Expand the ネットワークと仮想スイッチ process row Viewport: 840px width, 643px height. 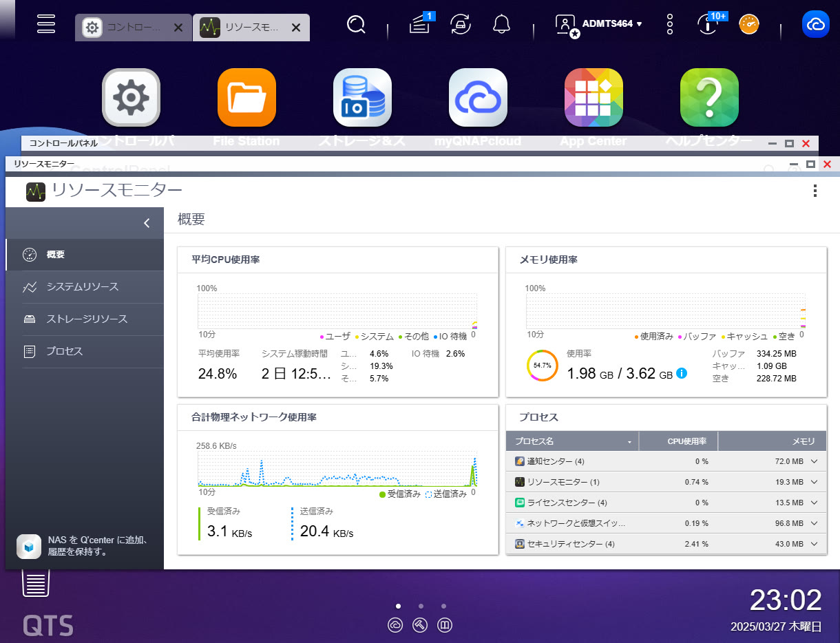815,523
